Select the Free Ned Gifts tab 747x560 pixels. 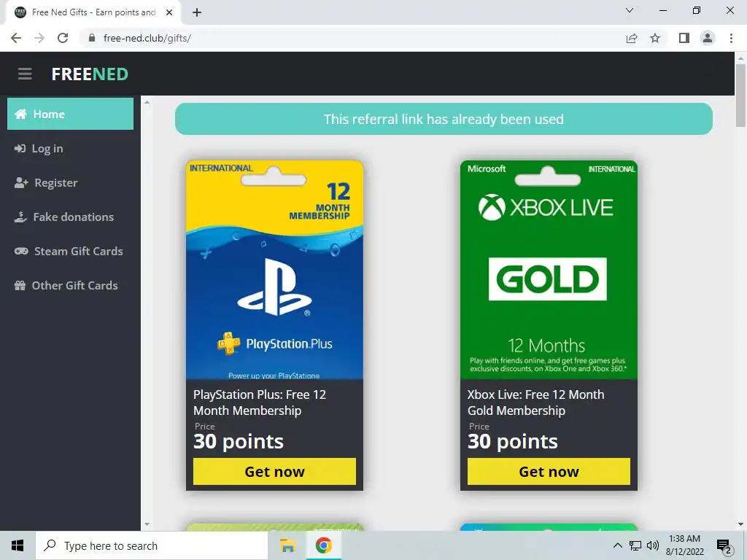point(93,12)
